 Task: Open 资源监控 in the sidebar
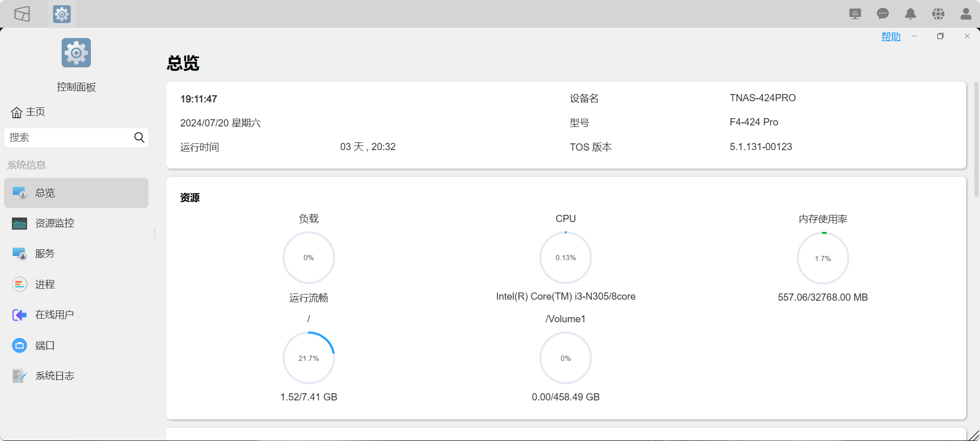(76, 223)
